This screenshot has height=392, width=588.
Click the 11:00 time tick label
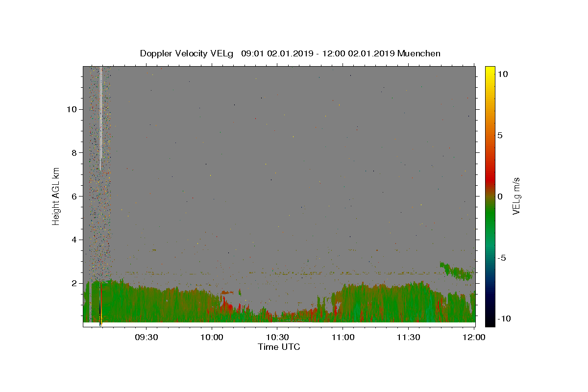343,337
